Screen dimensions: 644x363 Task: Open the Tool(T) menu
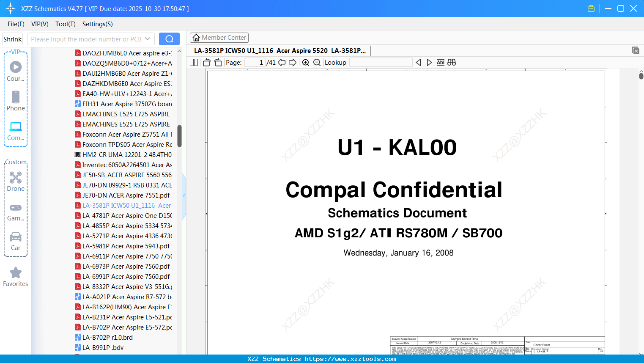click(66, 24)
